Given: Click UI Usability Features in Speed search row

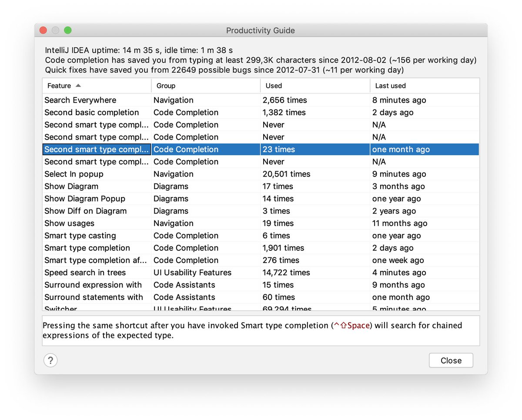Looking at the screenshot, I should coord(206,273).
